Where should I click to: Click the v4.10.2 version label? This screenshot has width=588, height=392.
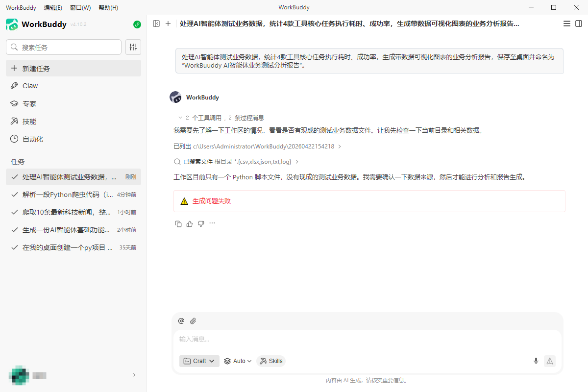click(x=78, y=24)
